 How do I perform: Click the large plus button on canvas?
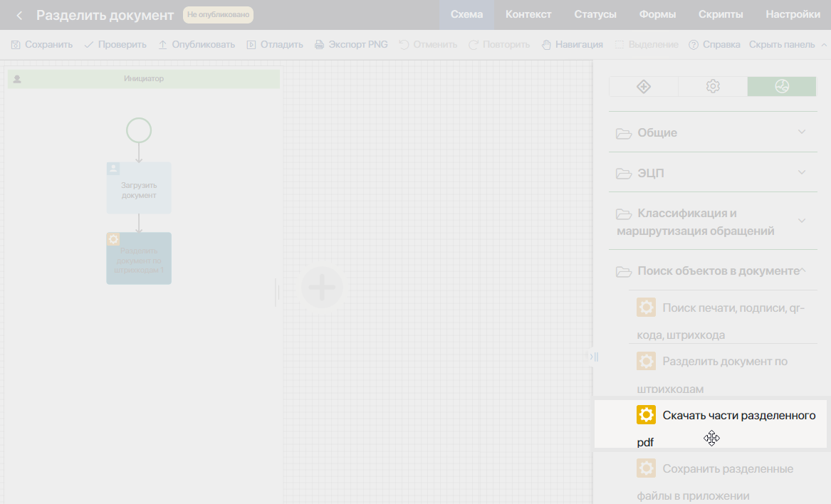click(x=323, y=288)
